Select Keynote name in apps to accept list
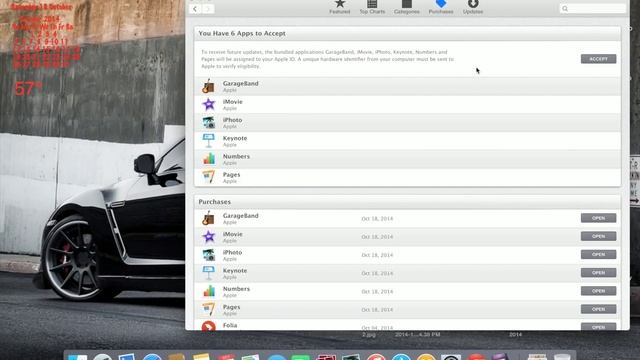The image size is (640, 360). click(x=235, y=138)
